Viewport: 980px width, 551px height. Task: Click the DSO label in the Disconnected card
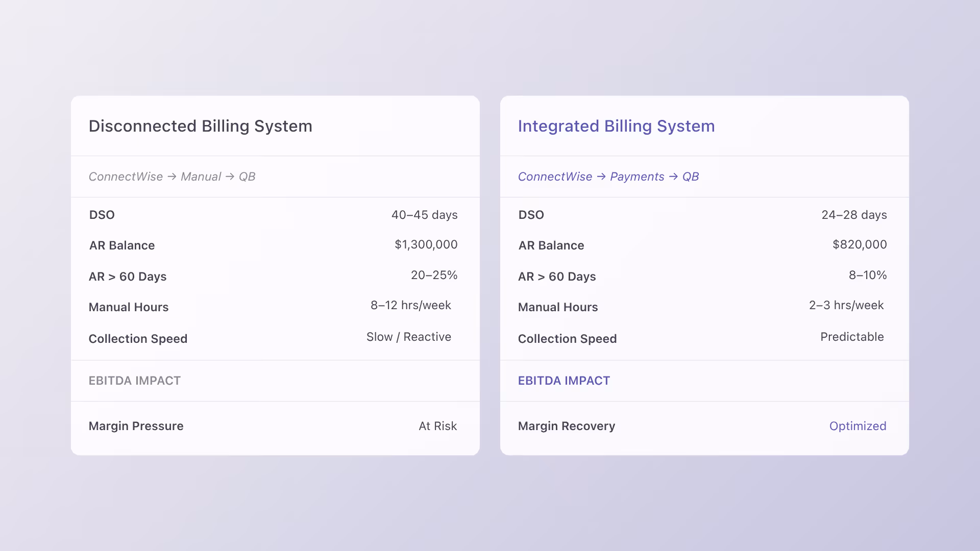click(102, 215)
